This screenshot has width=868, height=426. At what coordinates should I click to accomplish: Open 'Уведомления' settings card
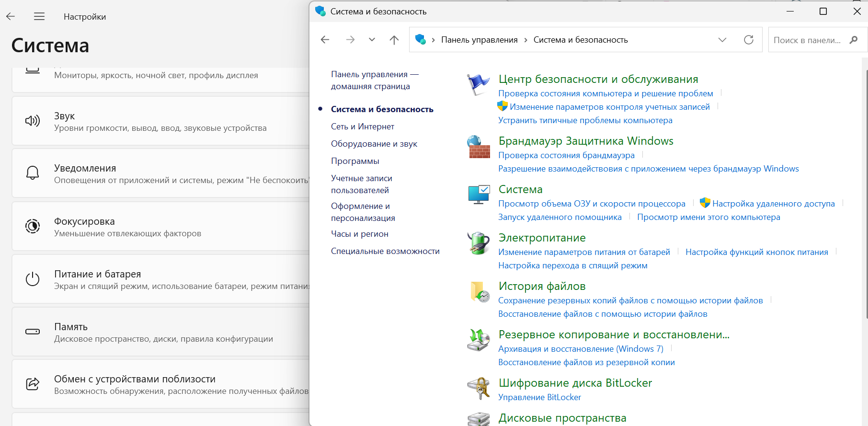coord(160,173)
